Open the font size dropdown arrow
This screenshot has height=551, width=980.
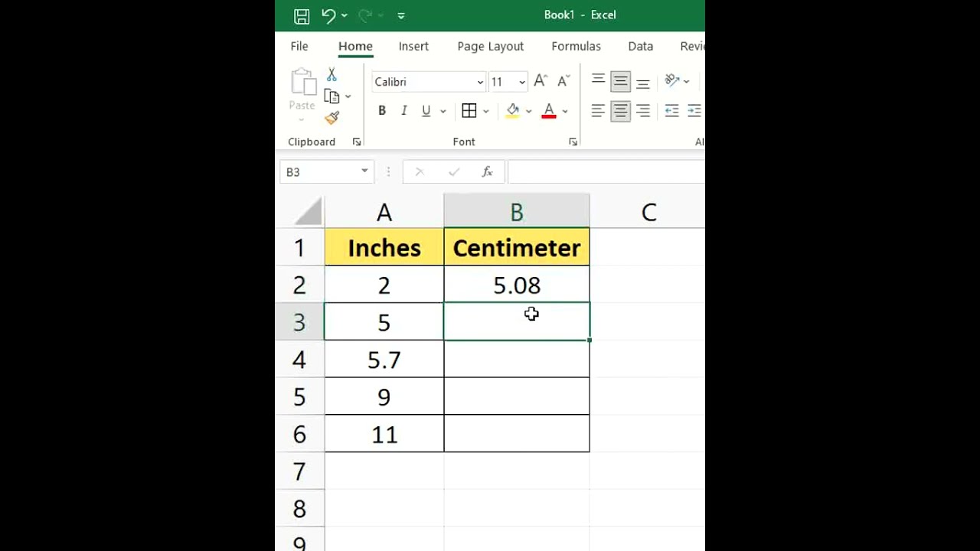[522, 82]
